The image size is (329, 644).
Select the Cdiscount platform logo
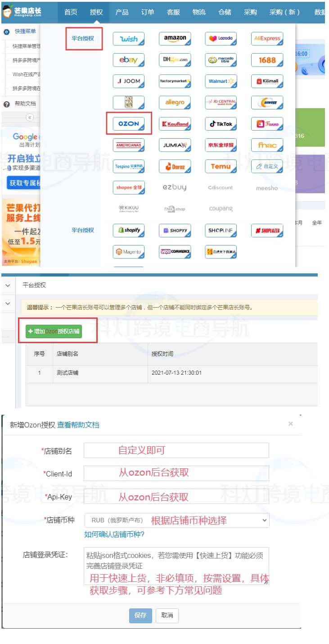221,187
